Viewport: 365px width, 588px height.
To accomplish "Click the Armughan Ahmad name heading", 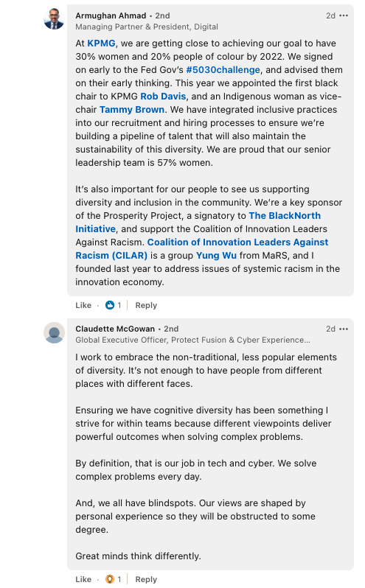I will coord(111,15).
